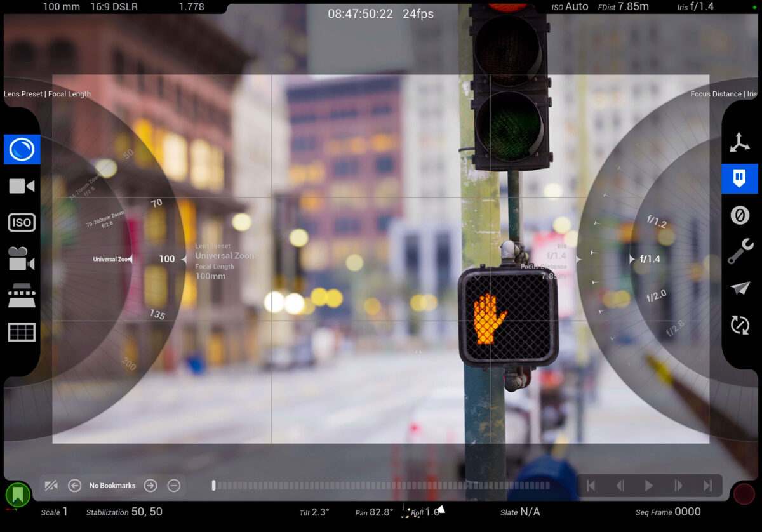
Task: Open the 16:9 DSLR filmback selector
Action: [x=114, y=8]
